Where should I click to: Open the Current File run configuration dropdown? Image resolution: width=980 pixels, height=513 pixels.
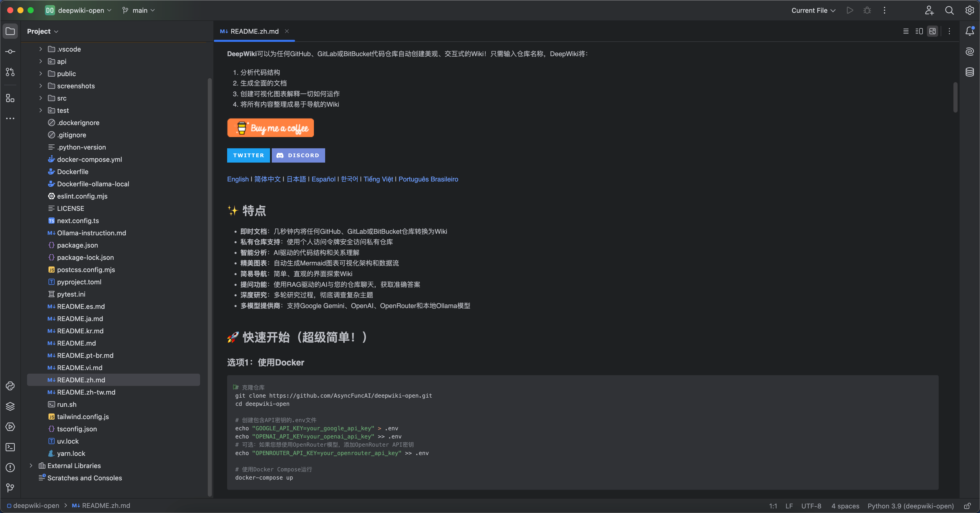click(813, 10)
